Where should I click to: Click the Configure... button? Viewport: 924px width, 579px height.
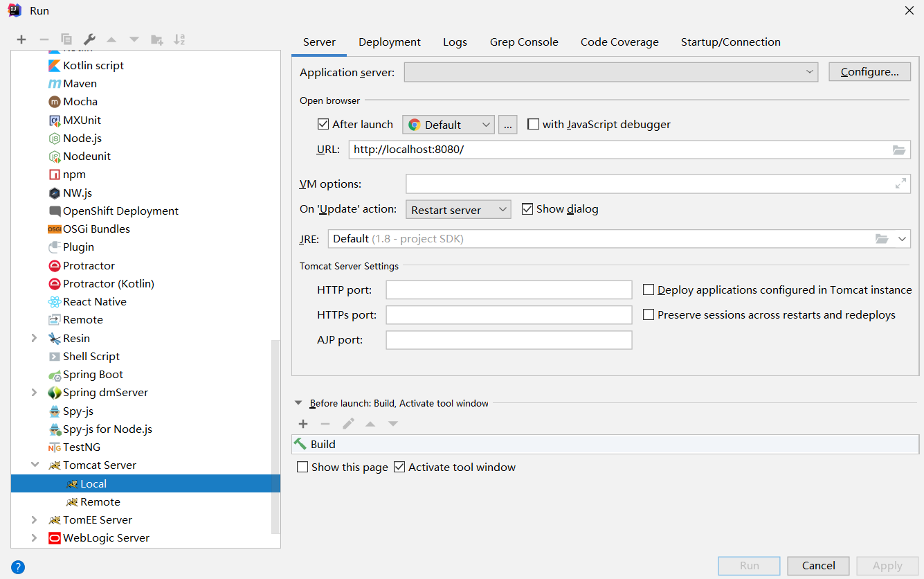click(x=870, y=72)
